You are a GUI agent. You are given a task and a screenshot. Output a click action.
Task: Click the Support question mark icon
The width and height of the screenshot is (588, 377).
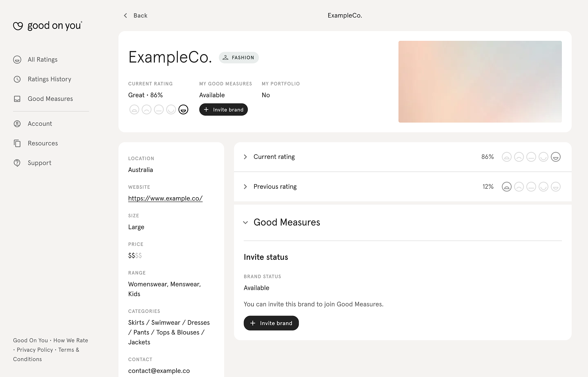pyautogui.click(x=17, y=163)
